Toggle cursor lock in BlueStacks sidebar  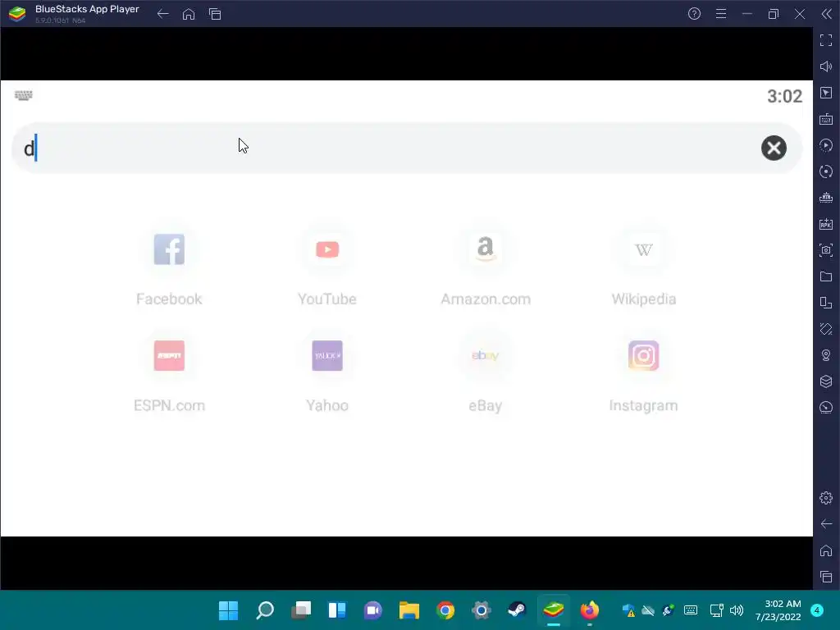pyautogui.click(x=826, y=93)
